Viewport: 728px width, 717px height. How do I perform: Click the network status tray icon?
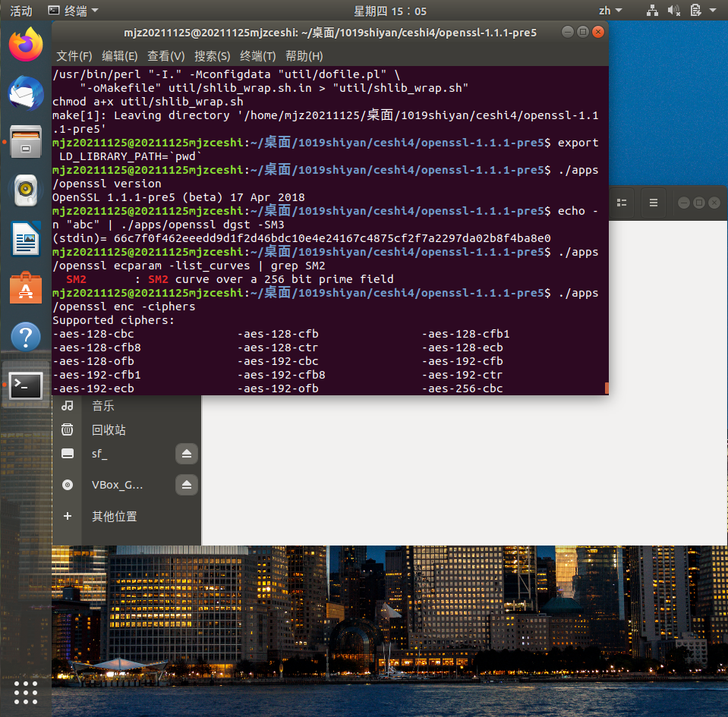click(652, 11)
